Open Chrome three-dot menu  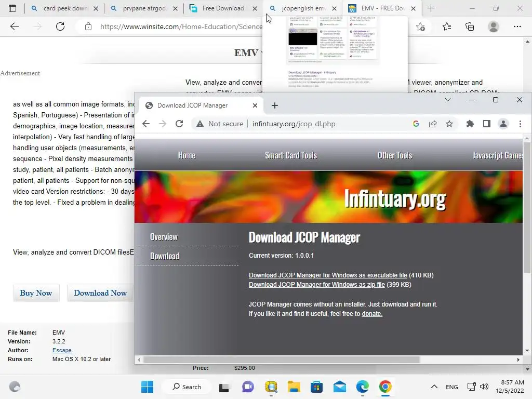520,124
